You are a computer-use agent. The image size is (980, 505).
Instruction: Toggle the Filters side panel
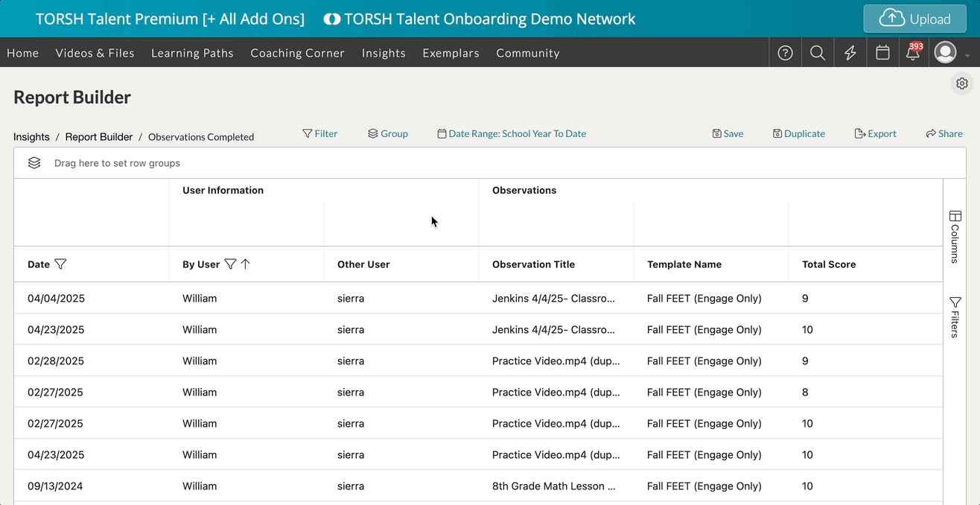click(955, 317)
